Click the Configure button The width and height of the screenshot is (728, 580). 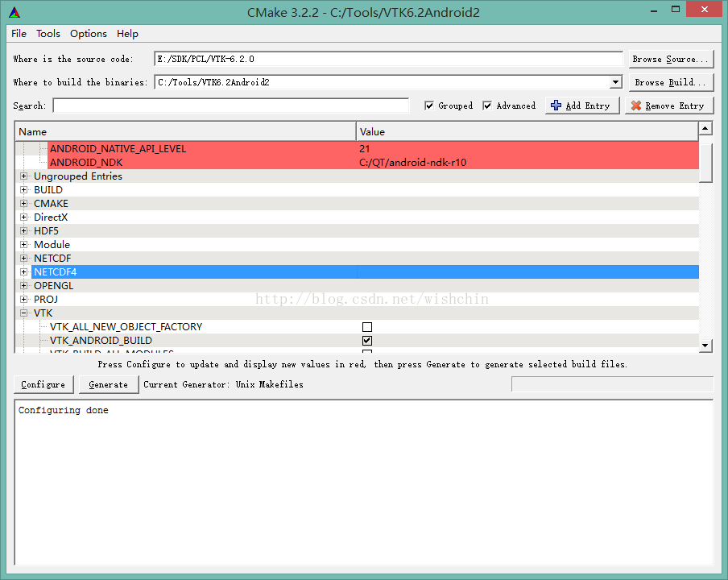click(x=43, y=384)
